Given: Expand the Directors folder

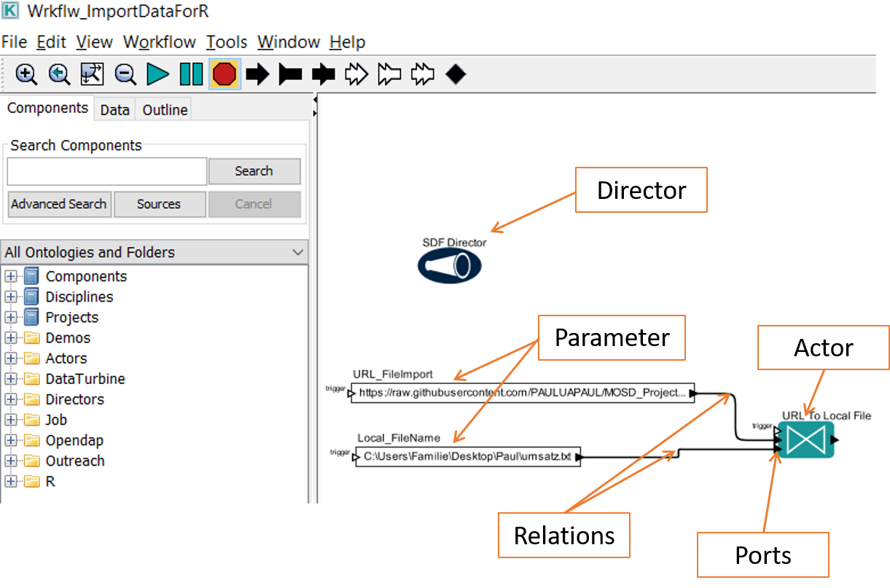Looking at the screenshot, I should pos(11,399).
